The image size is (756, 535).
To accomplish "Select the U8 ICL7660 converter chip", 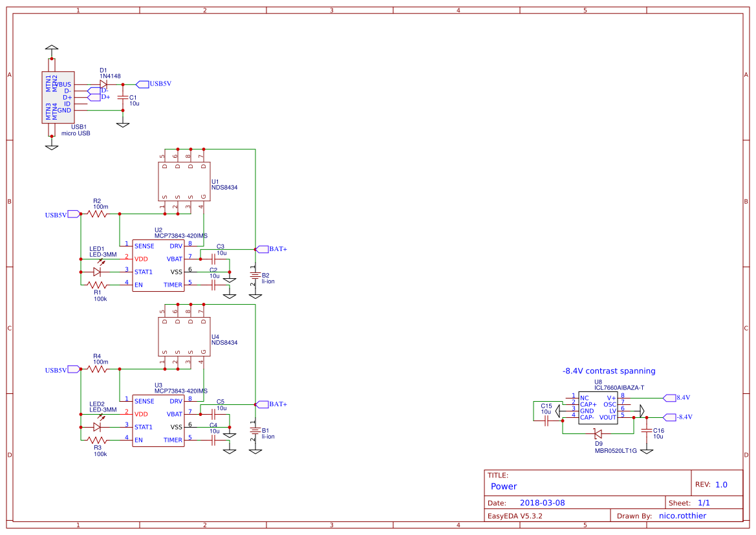I will click(x=598, y=409).
